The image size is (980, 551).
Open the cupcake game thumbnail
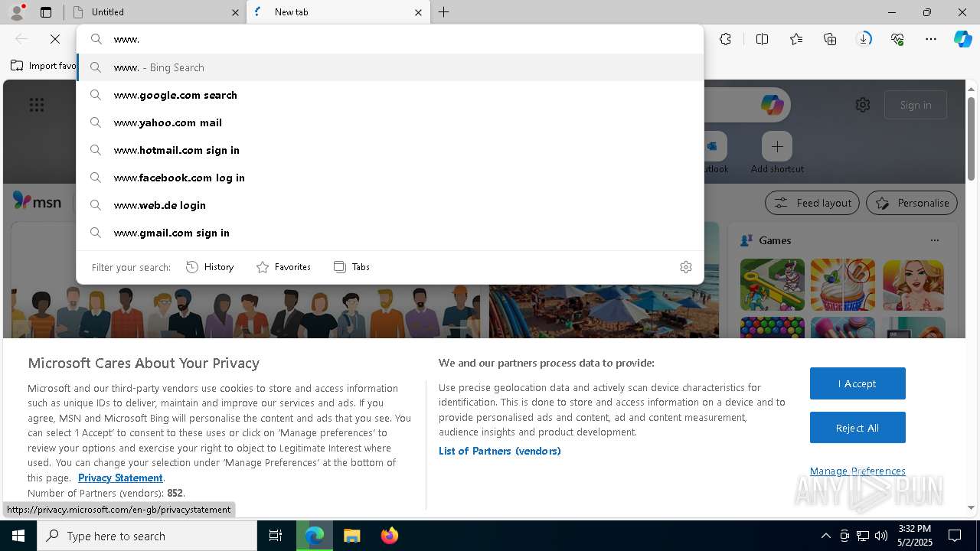pos(842,285)
